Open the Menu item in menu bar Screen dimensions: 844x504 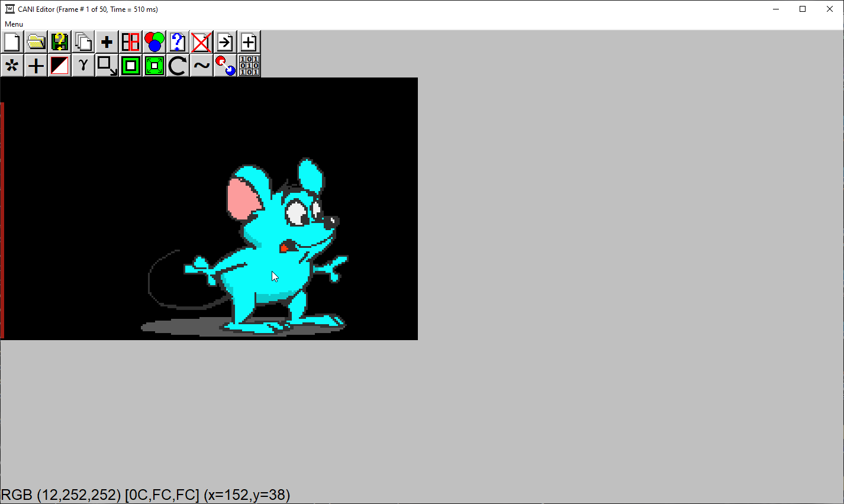click(14, 24)
